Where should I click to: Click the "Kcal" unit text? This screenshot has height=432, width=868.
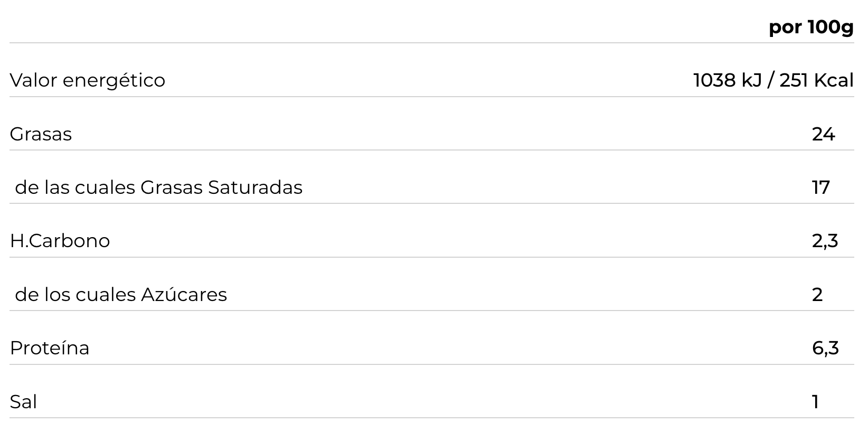point(834,80)
